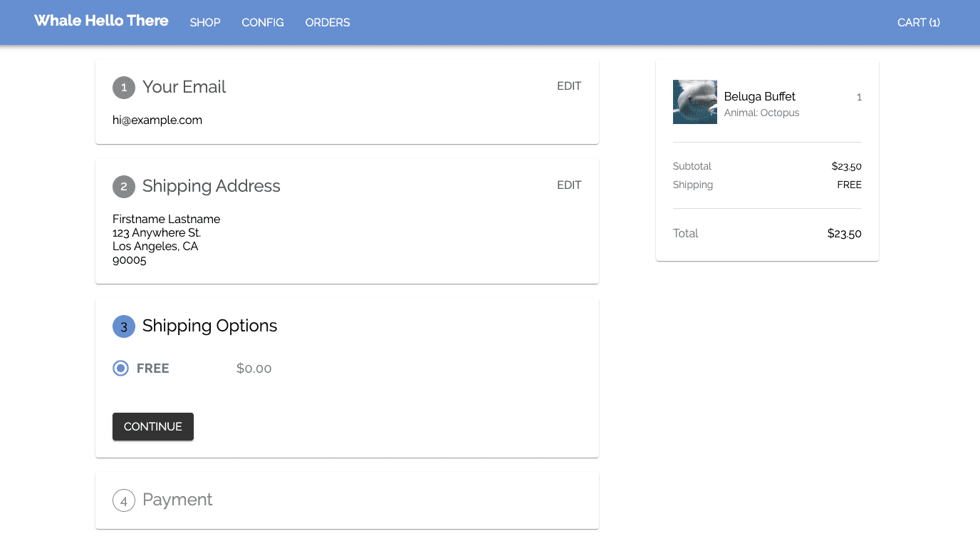Edit the shipping address
This screenshot has height=541, width=980.
pyautogui.click(x=569, y=185)
